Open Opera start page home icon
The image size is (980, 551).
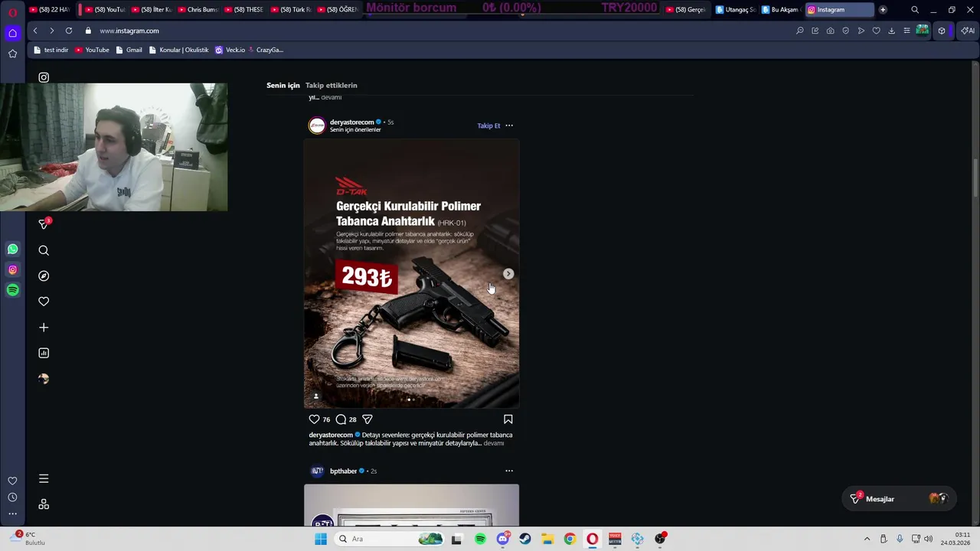click(x=12, y=33)
